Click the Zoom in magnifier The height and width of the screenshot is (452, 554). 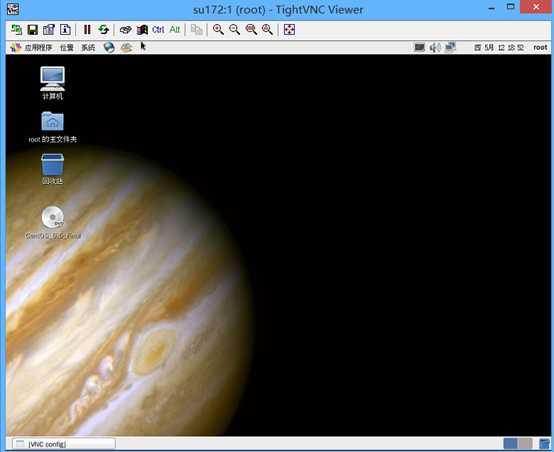point(218,30)
